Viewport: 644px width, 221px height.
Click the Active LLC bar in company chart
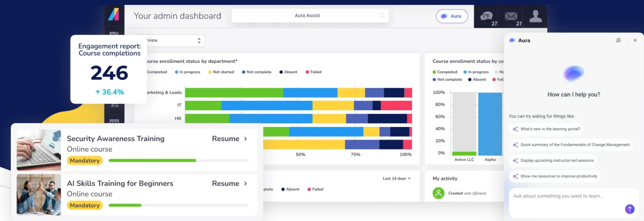point(464,124)
